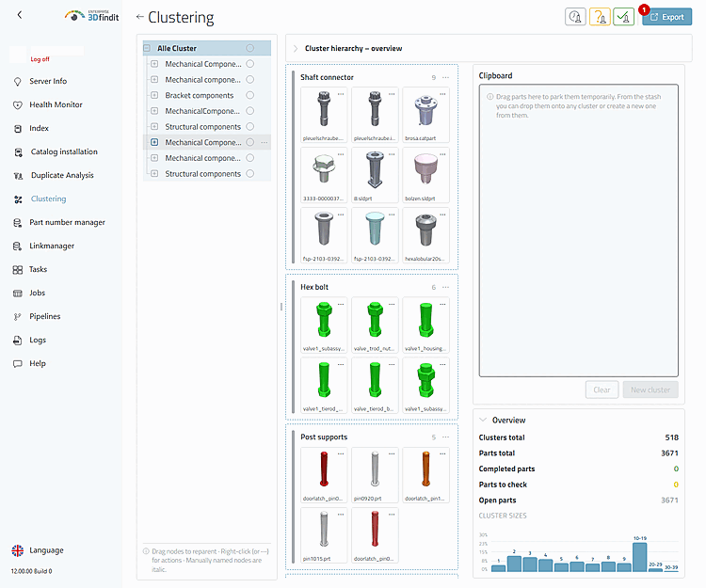Click the Clusters total value 518
Screen dimensions: 706x588
(x=672, y=437)
